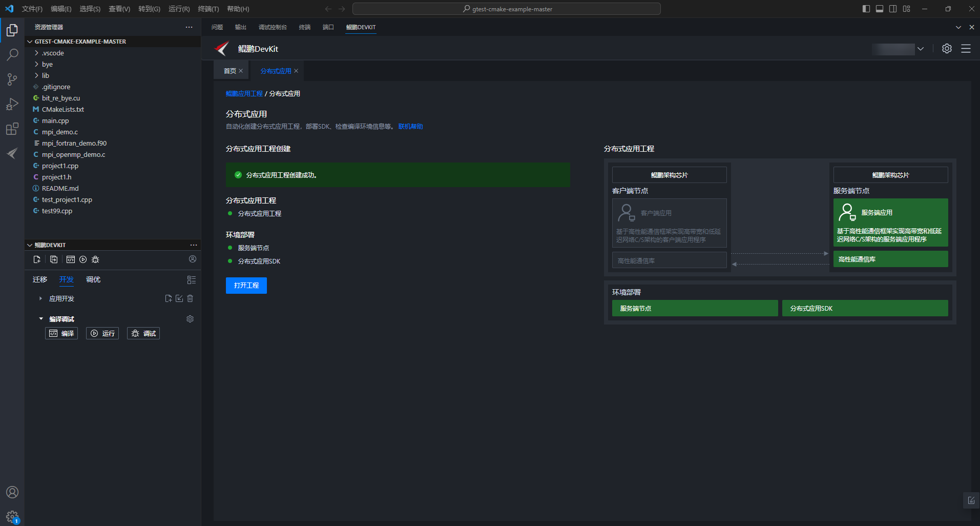Click the compile icon in DevKit toolbar
Image resolution: width=980 pixels, height=526 pixels.
(x=71, y=259)
